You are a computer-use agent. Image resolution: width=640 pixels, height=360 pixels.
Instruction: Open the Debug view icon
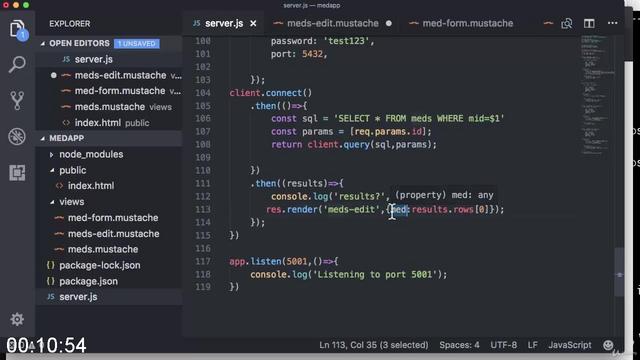pyautogui.click(x=17, y=137)
